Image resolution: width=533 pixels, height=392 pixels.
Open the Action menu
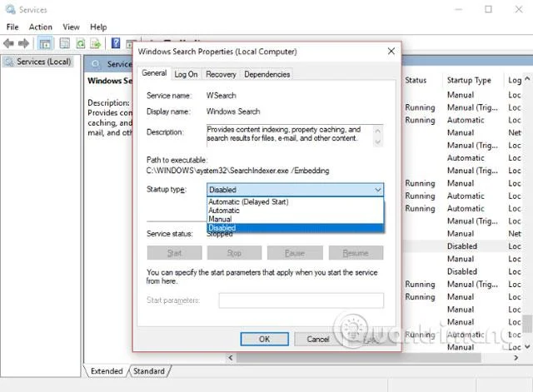pyautogui.click(x=41, y=27)
